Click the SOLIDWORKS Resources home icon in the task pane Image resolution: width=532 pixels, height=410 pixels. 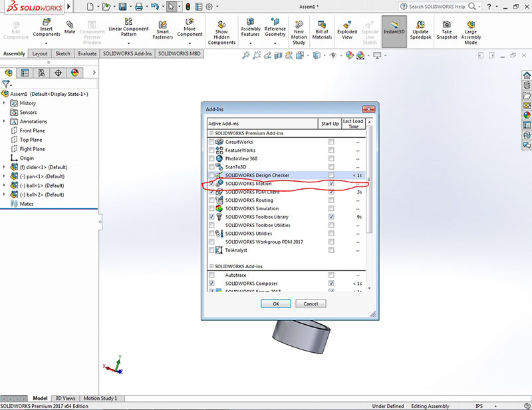click(527, 75)
